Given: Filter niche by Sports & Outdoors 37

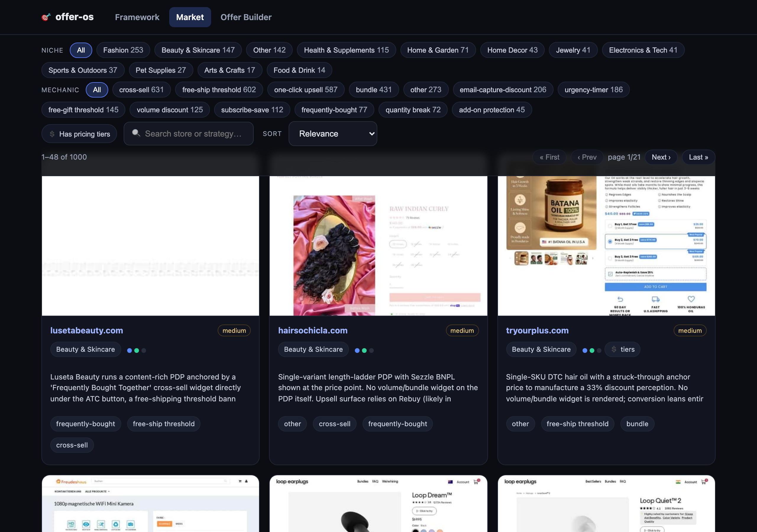Looking at the screenshot, I should (83, 70).
